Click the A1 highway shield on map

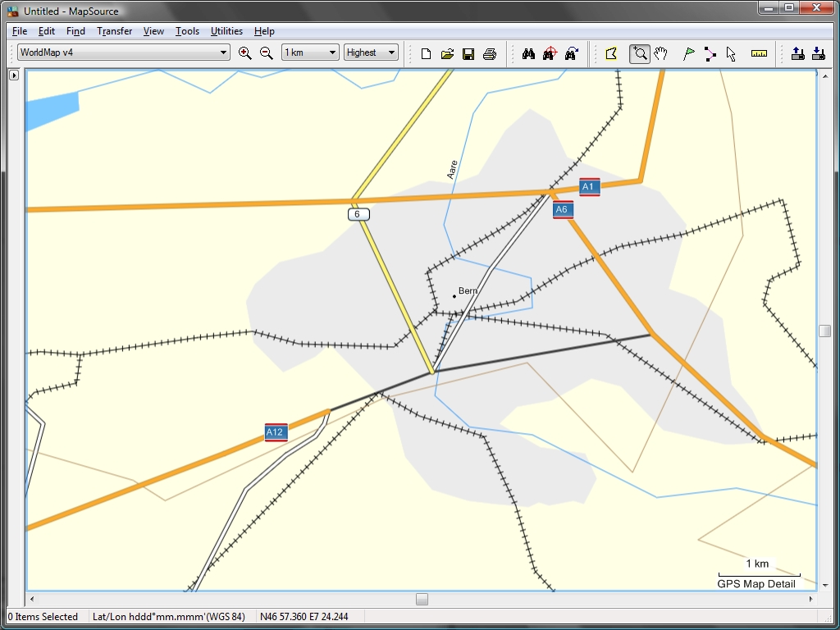coord(589,187)
